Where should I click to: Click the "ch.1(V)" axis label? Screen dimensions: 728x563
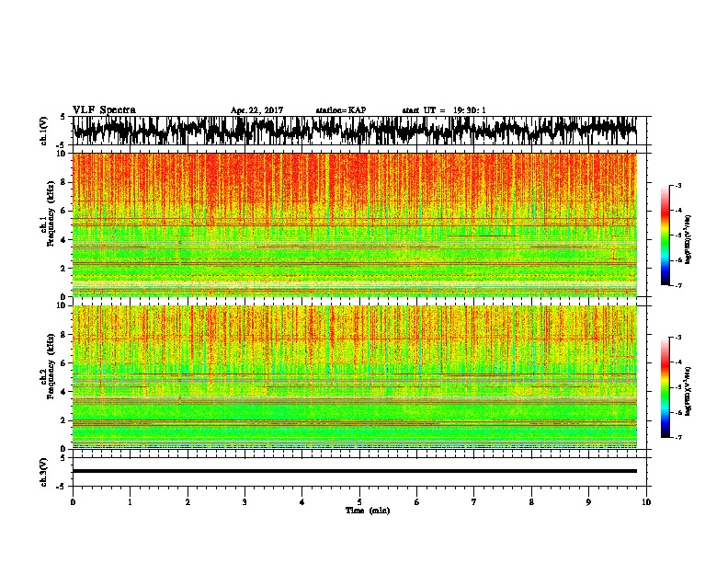point(43,131)
